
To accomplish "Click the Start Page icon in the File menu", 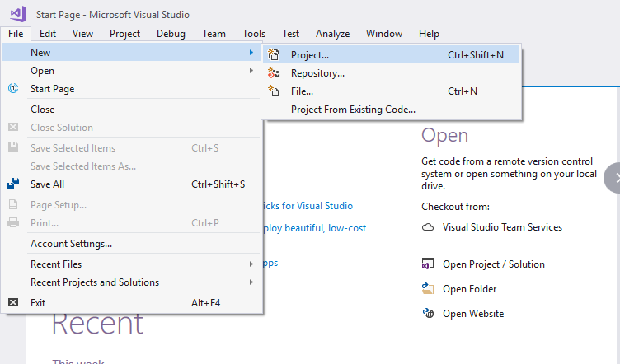I will coord(13,88).
